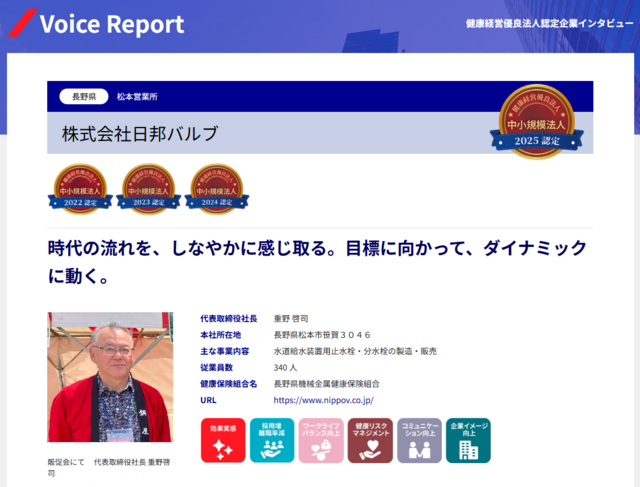Viewport: 640px width, 487px height.
Task: Click the president's photo thumbnail
Action: (110, 377)
